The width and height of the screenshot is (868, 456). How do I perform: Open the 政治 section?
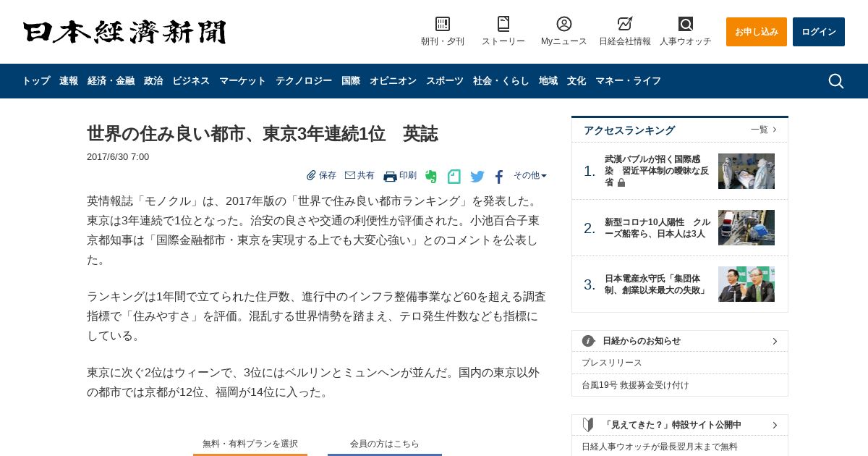[153, 81]
